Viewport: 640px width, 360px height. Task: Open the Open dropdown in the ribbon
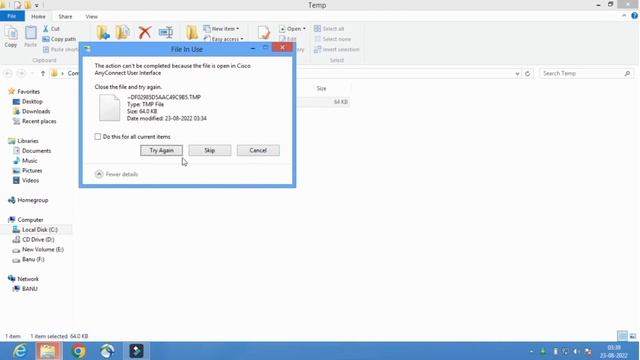(x=292, y=29)
